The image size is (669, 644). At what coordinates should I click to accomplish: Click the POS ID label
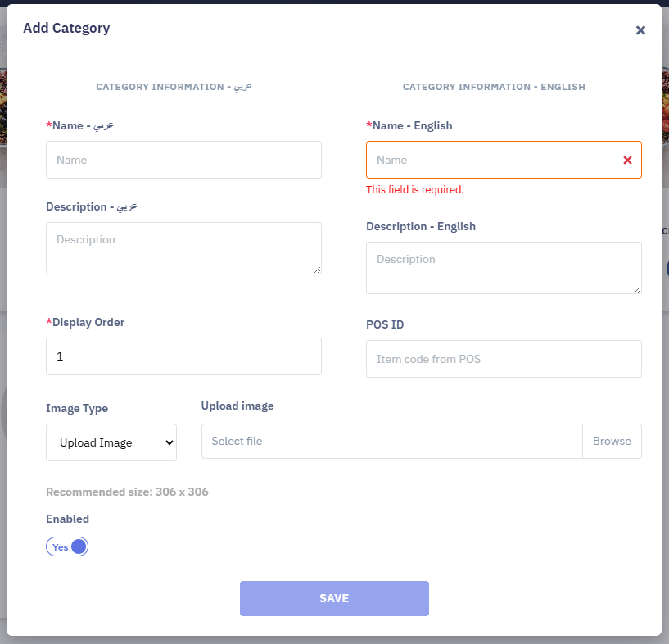(x=385, y=324)
